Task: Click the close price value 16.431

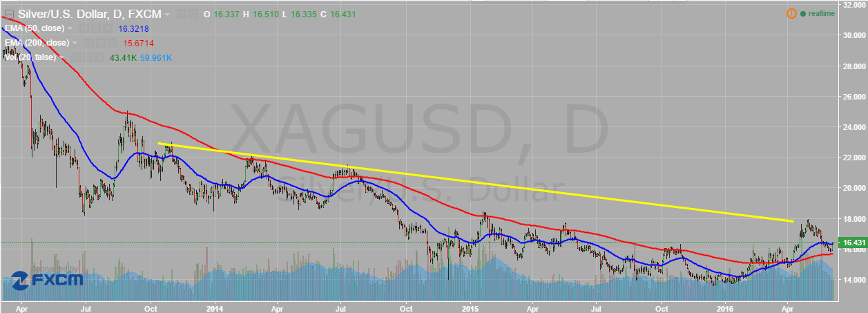Action: [343, 15]
